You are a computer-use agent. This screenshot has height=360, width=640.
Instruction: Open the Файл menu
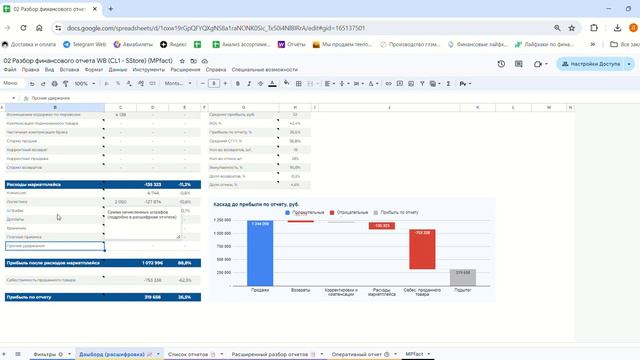click(x=10, y=70)
